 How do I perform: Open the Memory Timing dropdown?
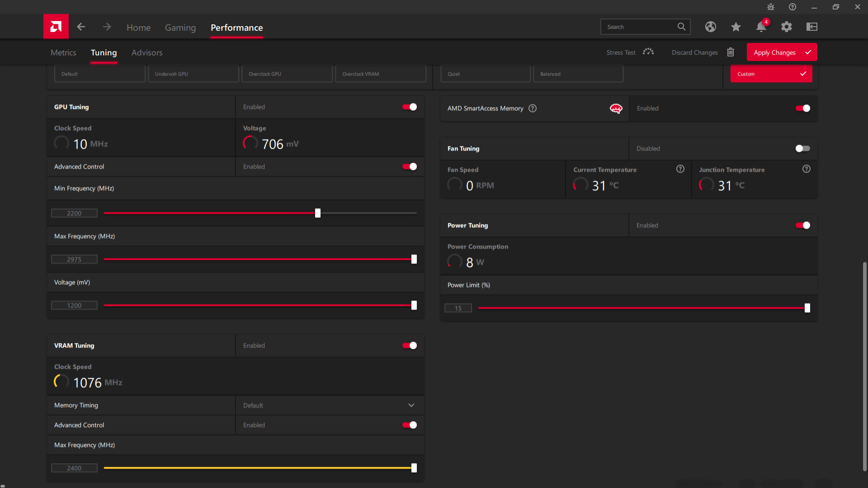(x=330, y=405)
